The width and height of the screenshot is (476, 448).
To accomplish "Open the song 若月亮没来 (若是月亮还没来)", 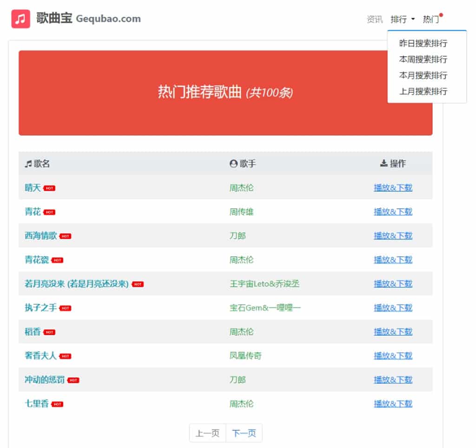I will pos(77,284).
